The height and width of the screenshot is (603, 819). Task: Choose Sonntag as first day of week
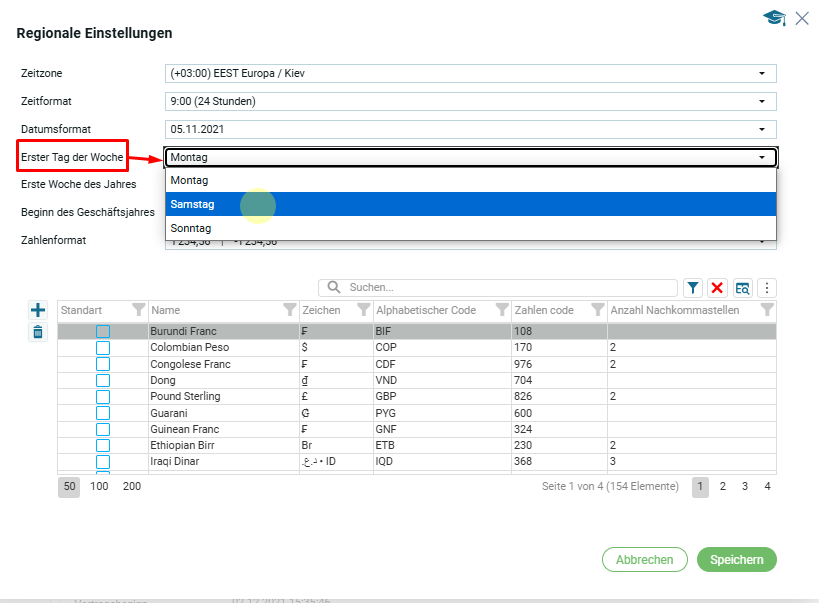[x=470, y=228]
